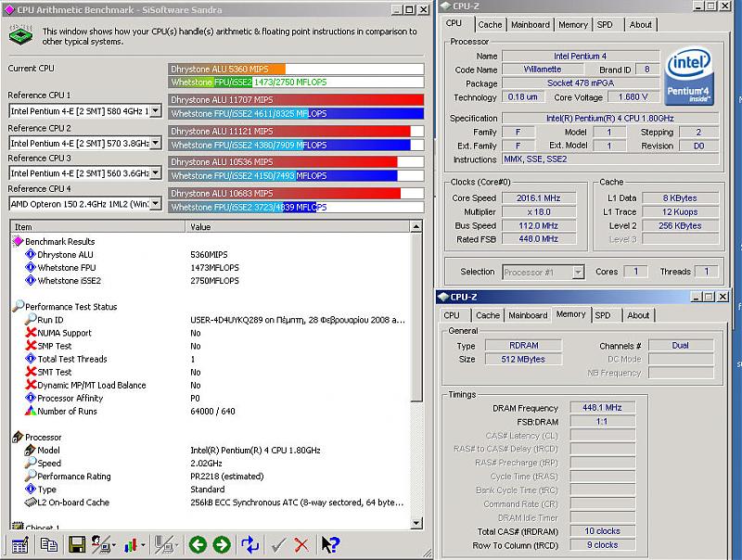Click the icon beside Processor Affinity
This screenshot has width=742, height=560.
coord(31,398)
